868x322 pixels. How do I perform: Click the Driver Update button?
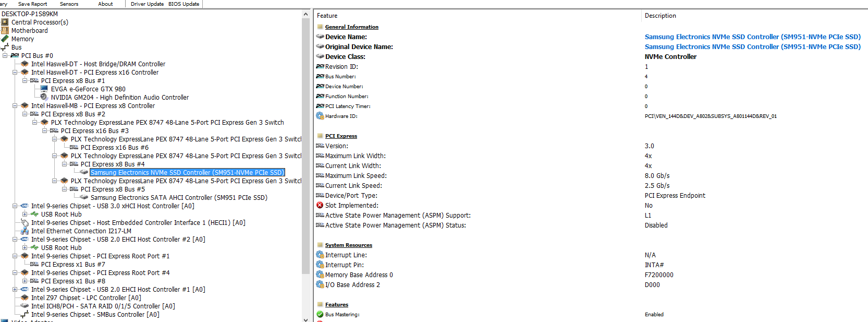pyautogui.click(x=147, y=4)
